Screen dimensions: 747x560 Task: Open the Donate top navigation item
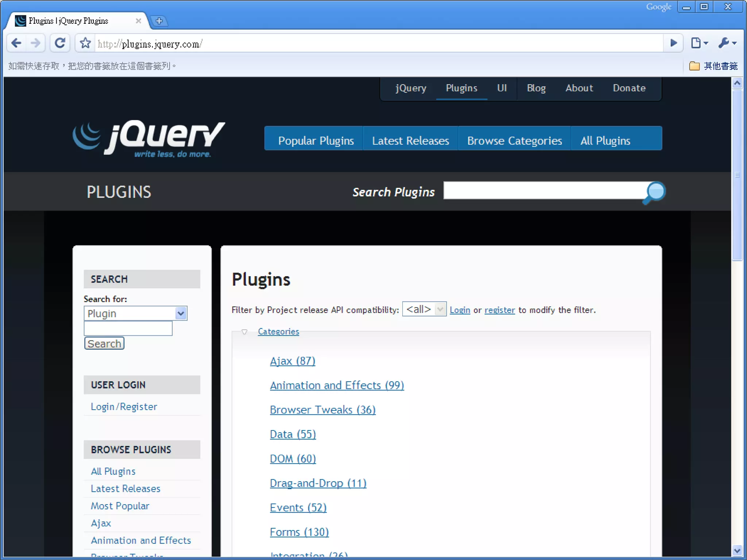click(629, 88)
